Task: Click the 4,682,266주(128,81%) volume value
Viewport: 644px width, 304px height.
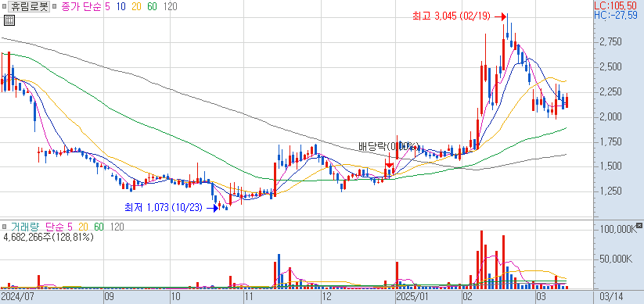Action: click(49, 237)
